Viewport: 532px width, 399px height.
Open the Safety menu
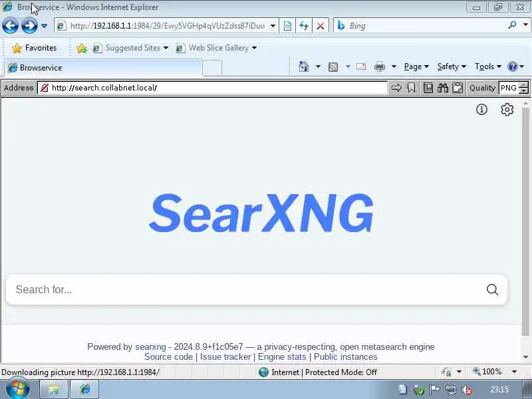click(x=452, y=66)
